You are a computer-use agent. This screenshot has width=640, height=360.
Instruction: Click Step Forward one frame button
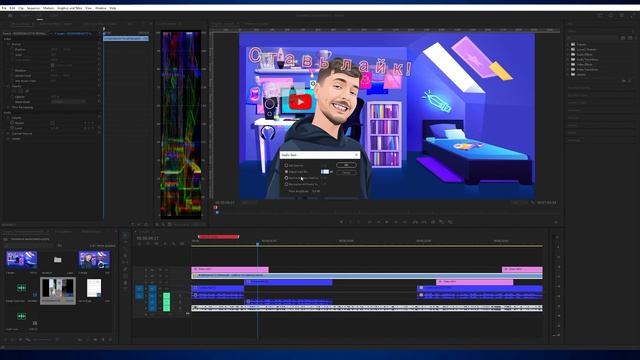[396, 222]
